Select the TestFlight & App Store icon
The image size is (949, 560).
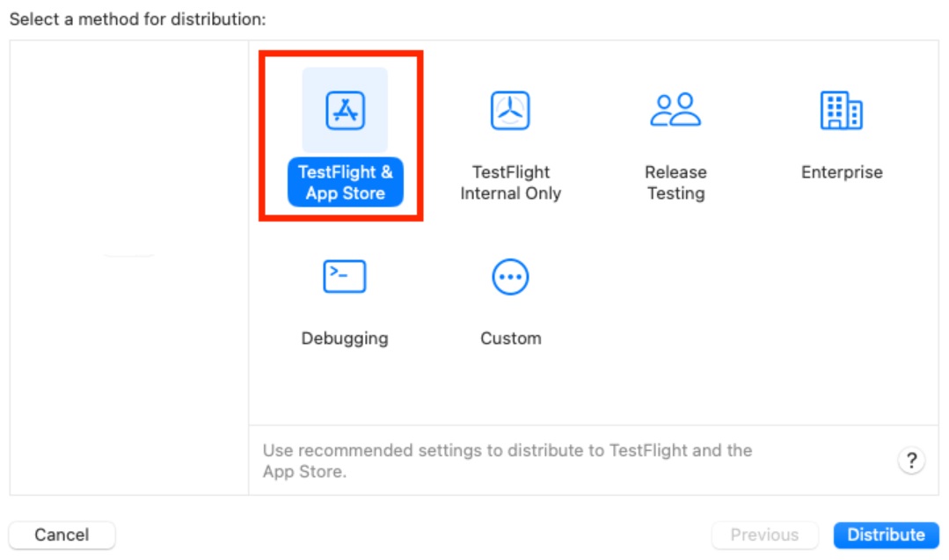(x=345, y=110)
